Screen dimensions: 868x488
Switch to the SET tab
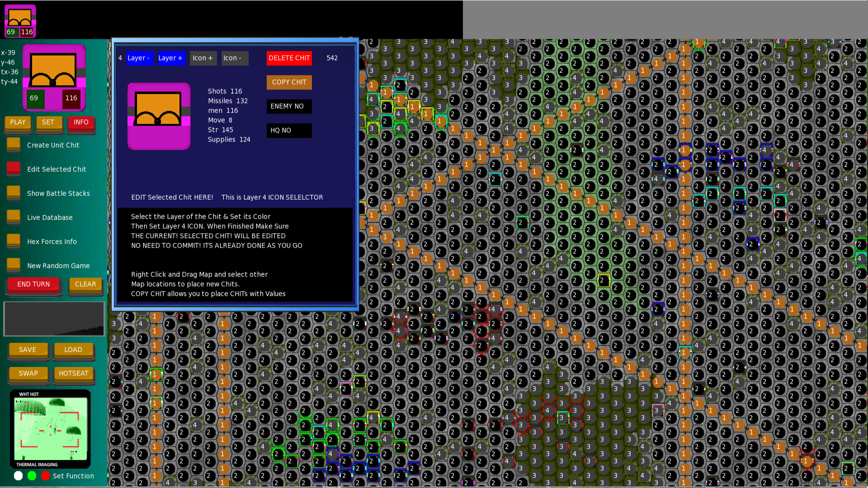pos(49,122)
